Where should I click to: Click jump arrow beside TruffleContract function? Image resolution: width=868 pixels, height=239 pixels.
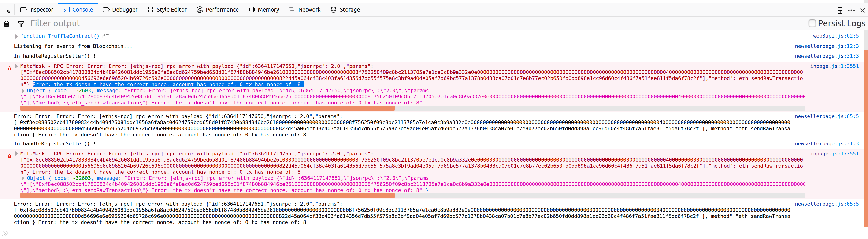tap(105, 35)
